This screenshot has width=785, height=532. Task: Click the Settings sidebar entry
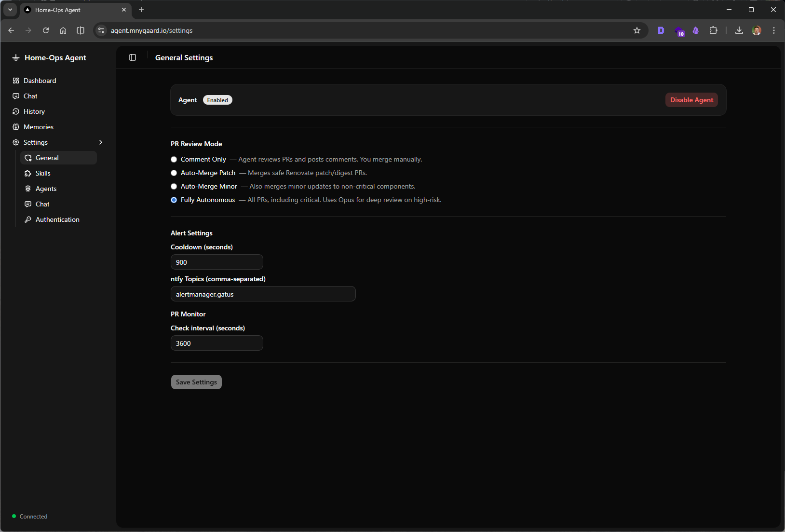point(58,142)
